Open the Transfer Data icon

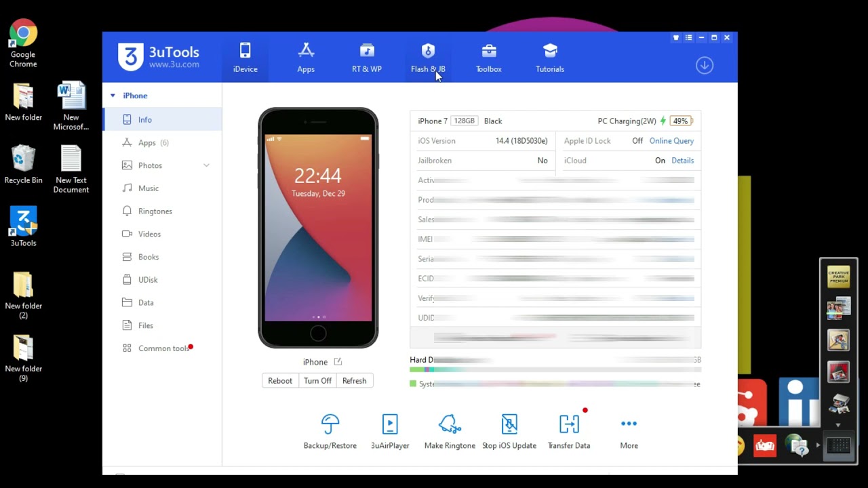(x=569, y=424)
